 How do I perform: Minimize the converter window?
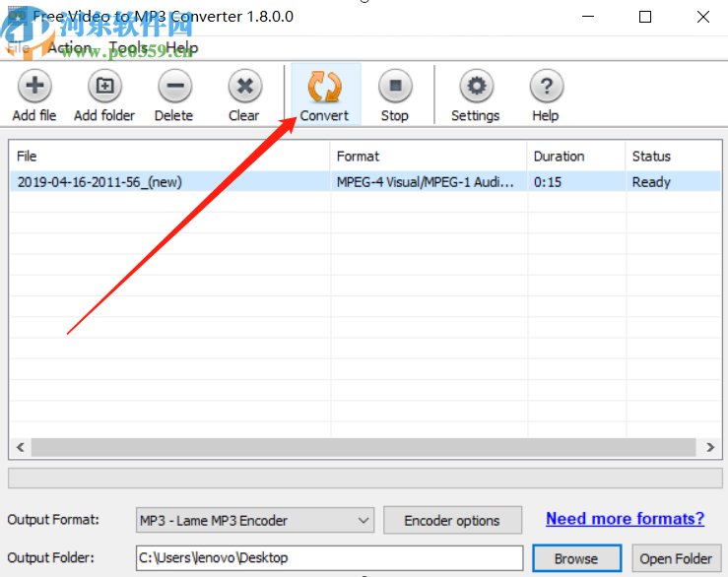tap(588, 17)
